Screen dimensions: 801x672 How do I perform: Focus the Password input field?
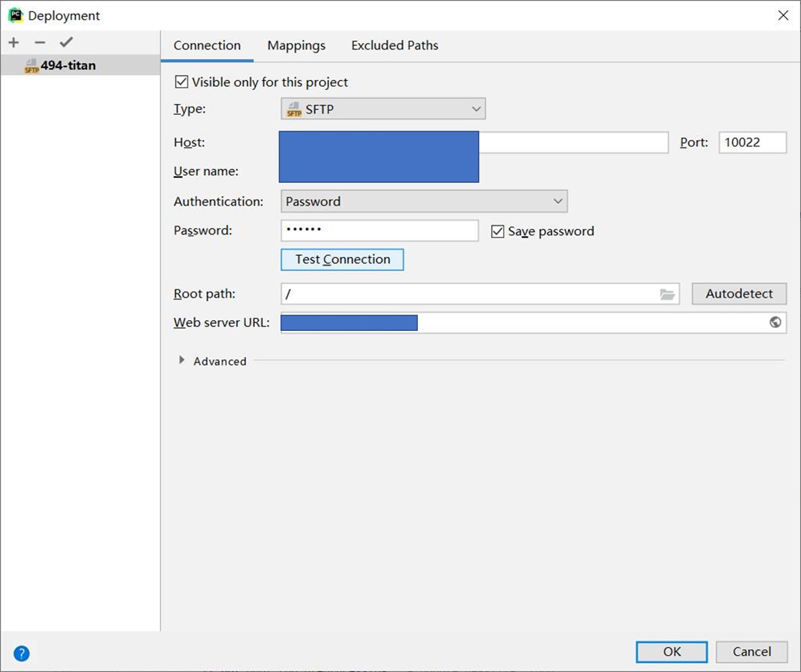click(379, 230)
